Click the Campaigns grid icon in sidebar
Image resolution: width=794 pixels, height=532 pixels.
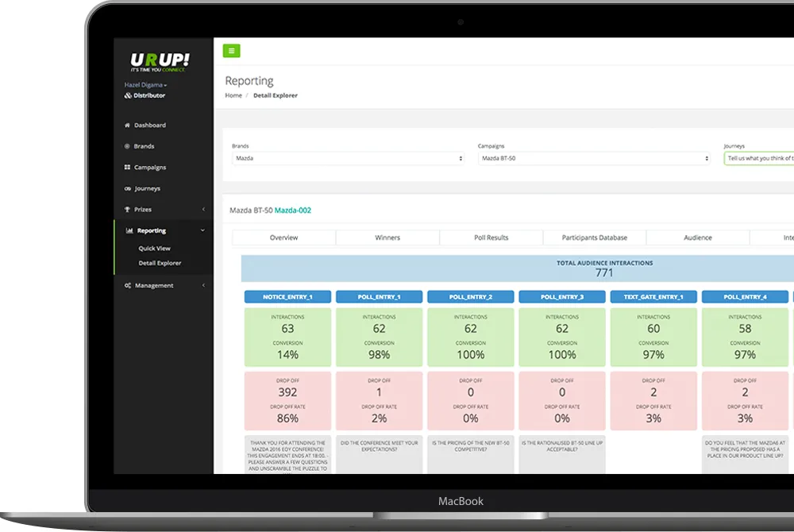127,167
